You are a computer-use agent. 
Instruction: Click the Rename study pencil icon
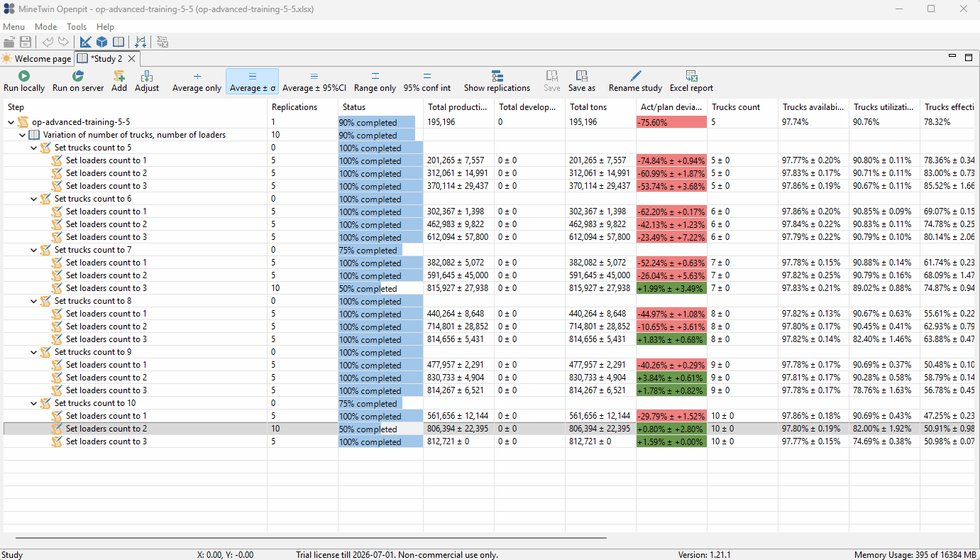click(636, 76)
